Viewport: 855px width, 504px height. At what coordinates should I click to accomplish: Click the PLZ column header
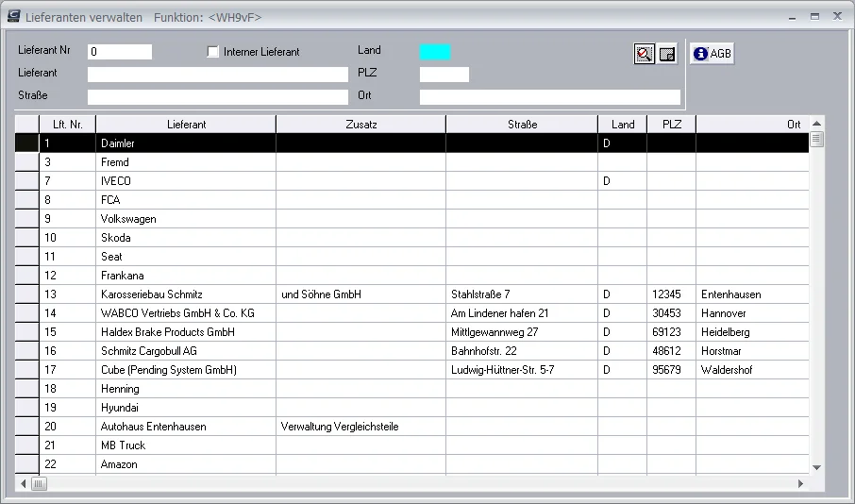672,125
